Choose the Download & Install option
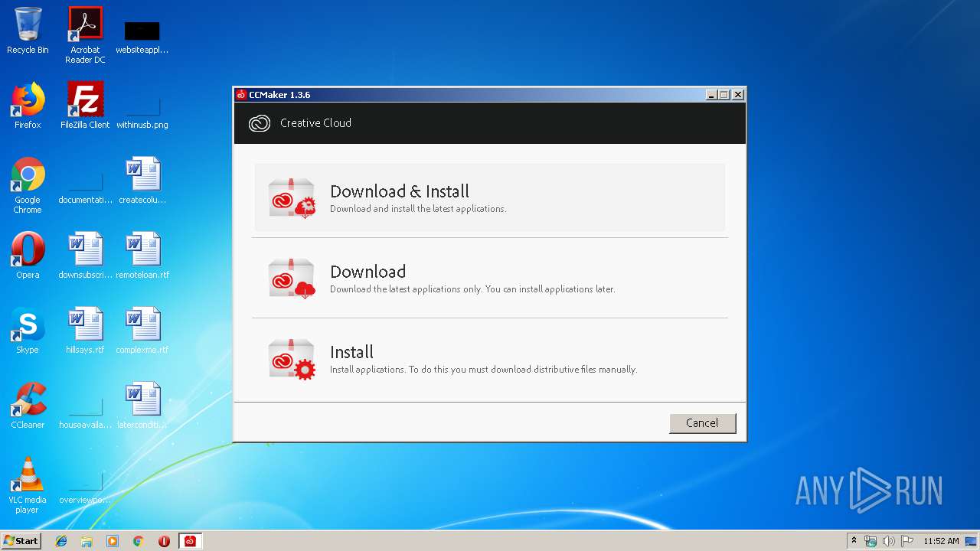 click(489, 197)
